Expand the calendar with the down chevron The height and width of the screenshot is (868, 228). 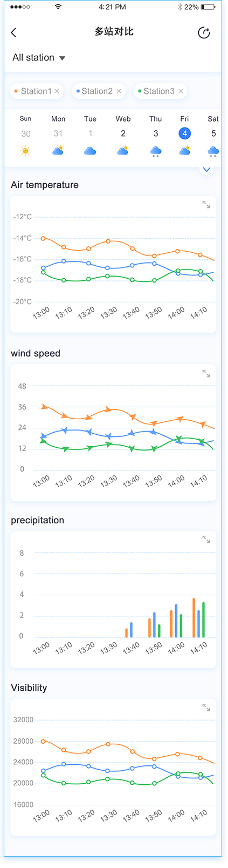click(206, 170)
